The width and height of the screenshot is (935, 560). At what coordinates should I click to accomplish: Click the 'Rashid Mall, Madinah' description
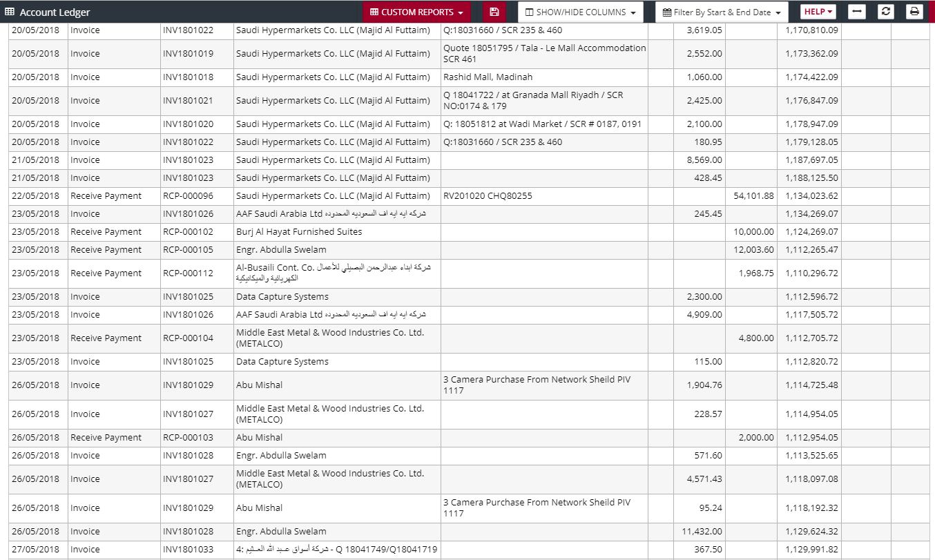pyautogui.click(x=488, y=77)
